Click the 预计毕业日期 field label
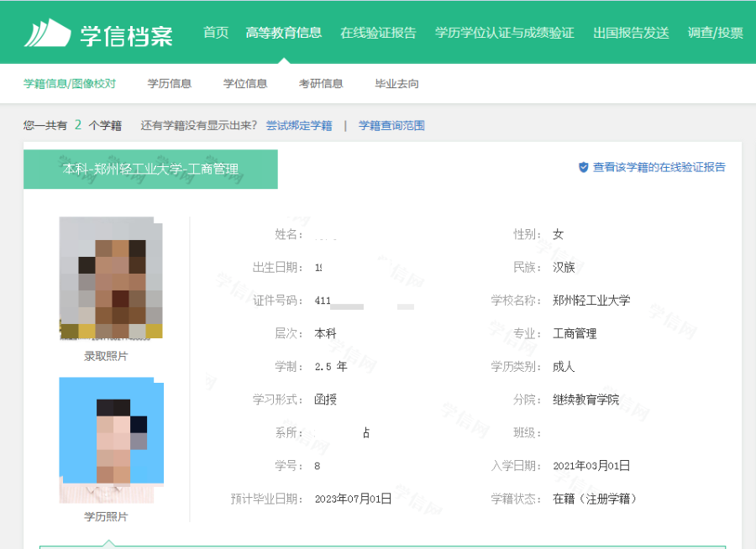 [x=266, y=499]
